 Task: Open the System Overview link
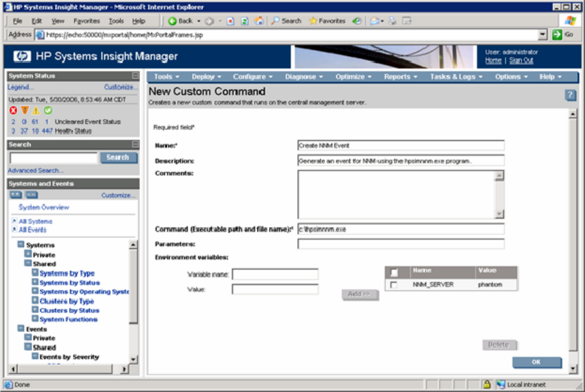coord(44,207)
